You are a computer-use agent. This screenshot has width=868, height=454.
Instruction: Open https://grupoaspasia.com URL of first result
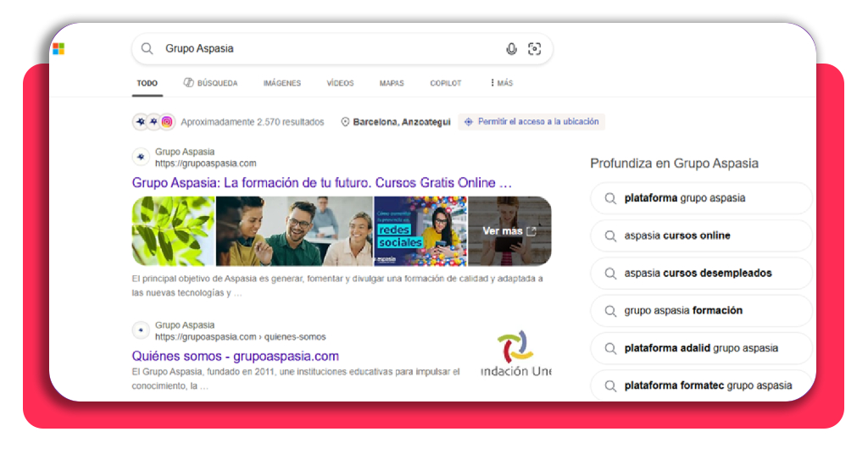point(205,163)
